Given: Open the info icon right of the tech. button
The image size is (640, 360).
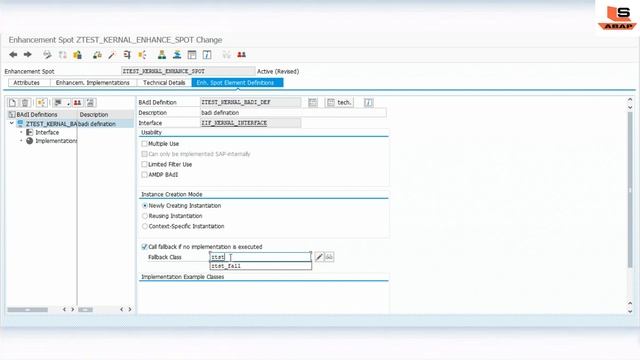Looking at the screenshot, I should pos(368,102).
